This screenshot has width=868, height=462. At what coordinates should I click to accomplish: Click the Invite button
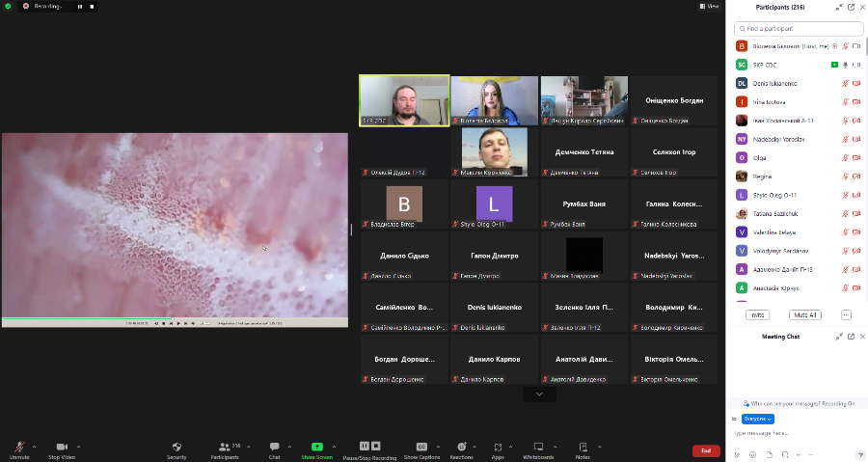point(758,314)
